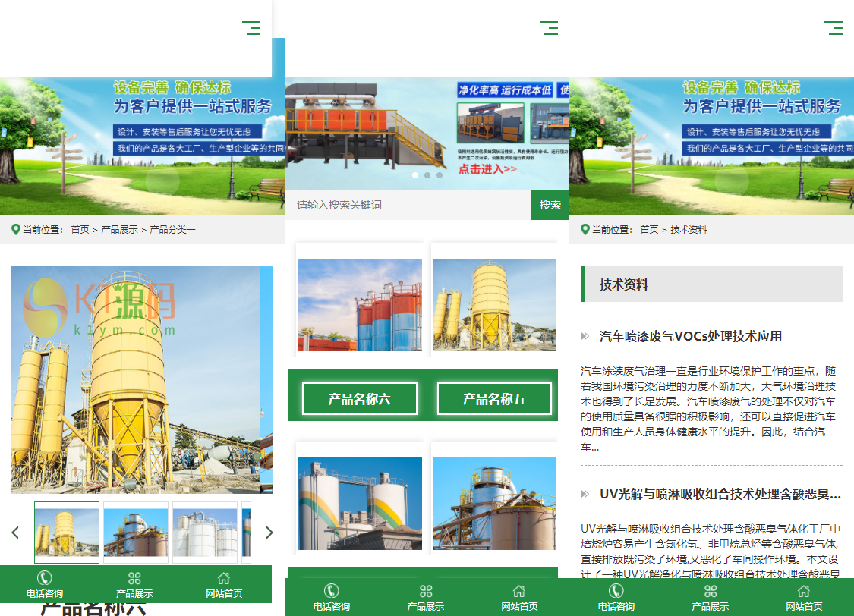Screen dimensions: 854x616
Task: Select the second dot of the banner carousel
Action: (427, 175)
